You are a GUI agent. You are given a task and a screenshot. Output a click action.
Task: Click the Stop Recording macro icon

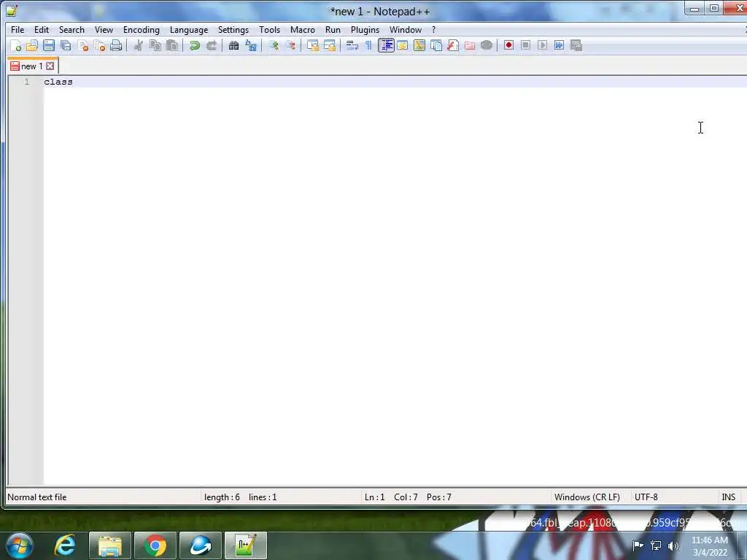[x=525, y=46]
